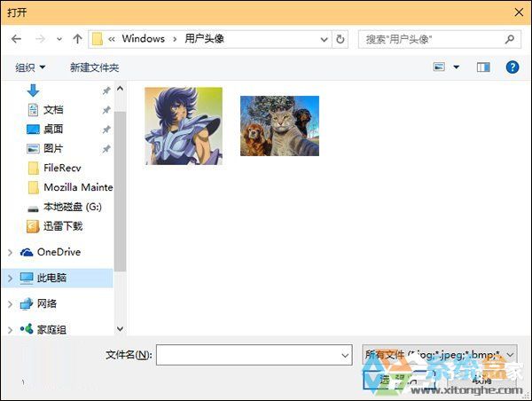Expand the OneDrive tree node
Image resolution: width=532 pixels, height=401 pixels.
coord(10,252)
